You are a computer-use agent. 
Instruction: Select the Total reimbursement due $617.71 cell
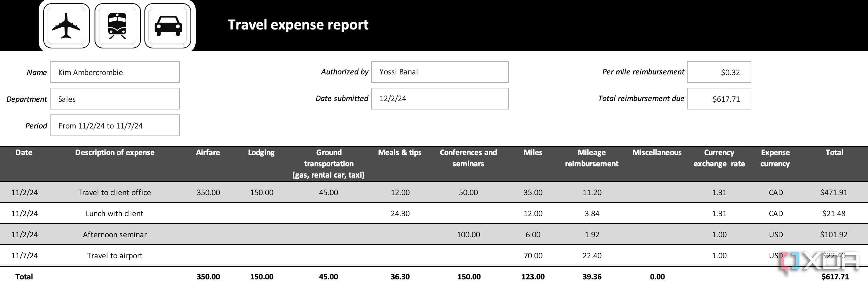[719, 99]
